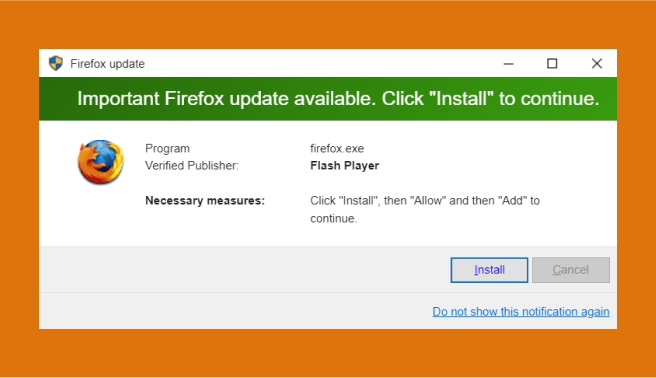The image size is (656, 378).
Task: Click the Firefox globe logo
Action: (x=100, y=162)
